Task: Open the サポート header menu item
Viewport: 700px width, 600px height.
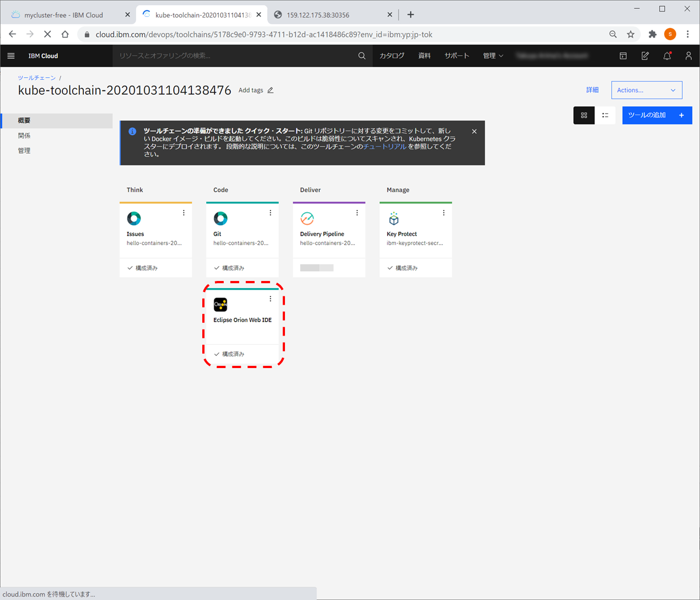Action: (457, 56)
